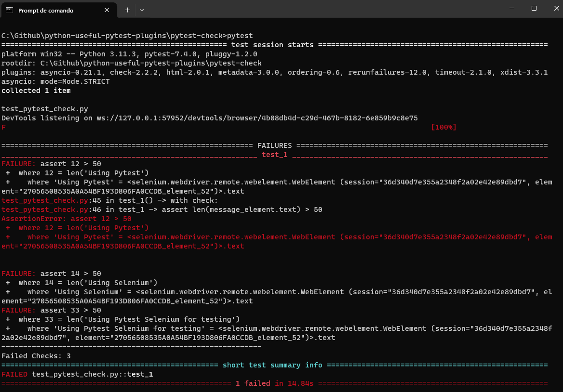563x392 pixels.
Task: Click the "short test summary info" header
Action: coord(272,365)
